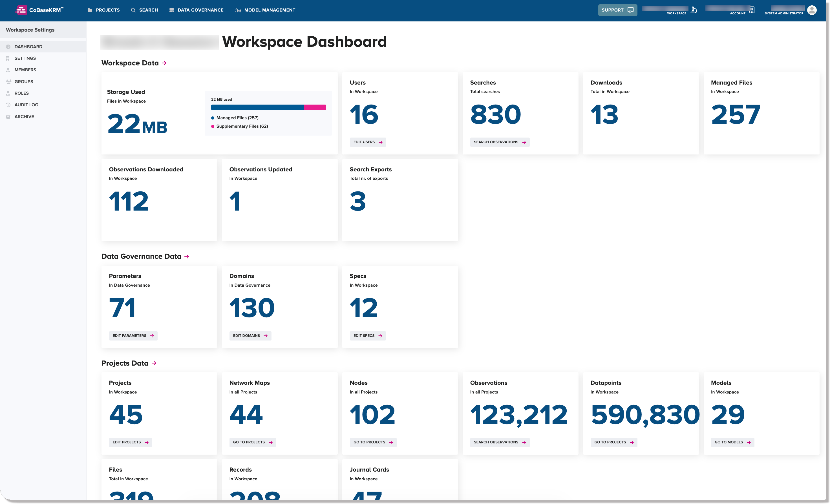The height and width of the screenshot is (504, 830).
Task: Click Go To Projects under Network Maps
Action: (253, 442)
